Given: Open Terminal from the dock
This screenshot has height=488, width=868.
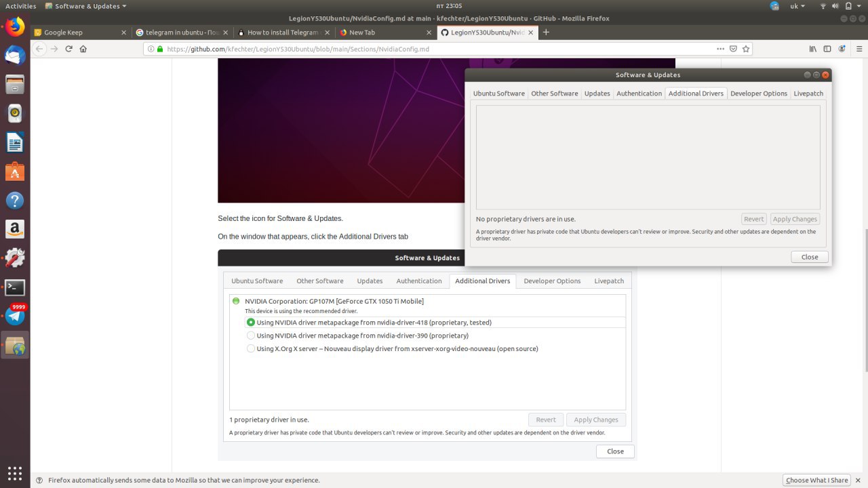Looking at the screenshot, I should coord(15,287).
